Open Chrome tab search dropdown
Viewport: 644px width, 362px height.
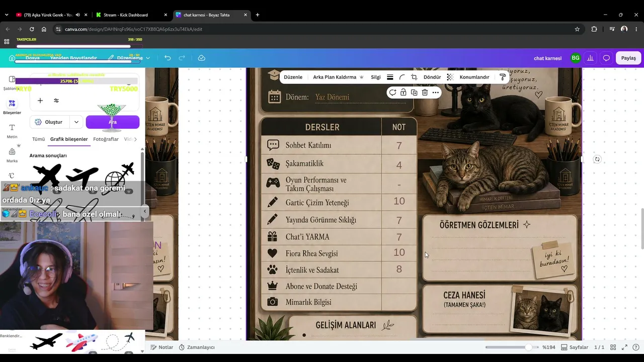(7, 15)
